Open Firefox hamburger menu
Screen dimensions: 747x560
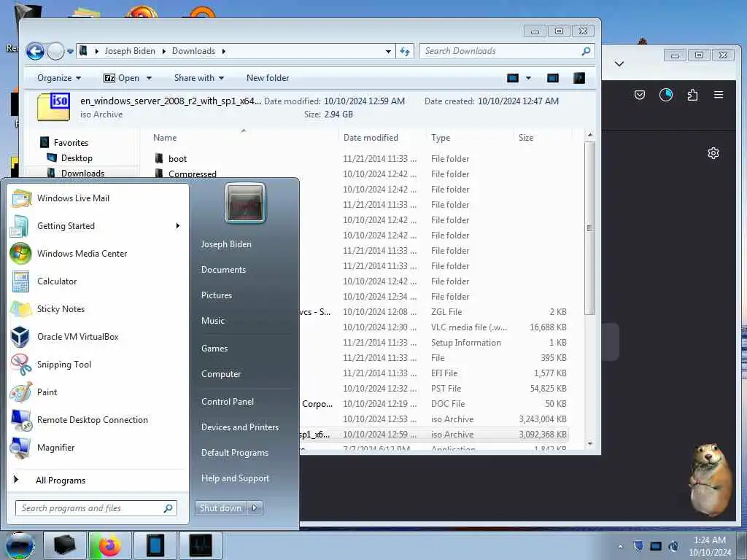pos(719,95)
